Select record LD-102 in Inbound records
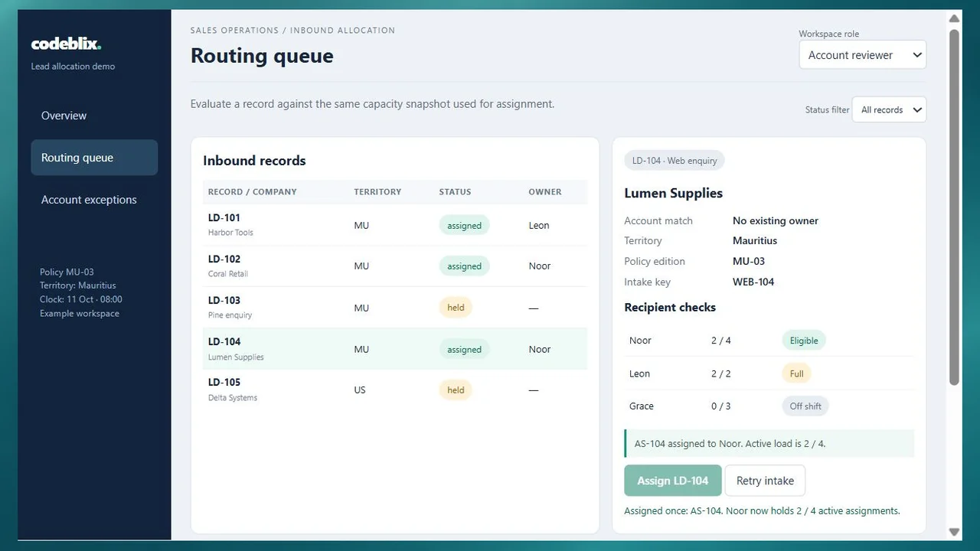Screen dimensions: 980x551 [x=395, y=266]
